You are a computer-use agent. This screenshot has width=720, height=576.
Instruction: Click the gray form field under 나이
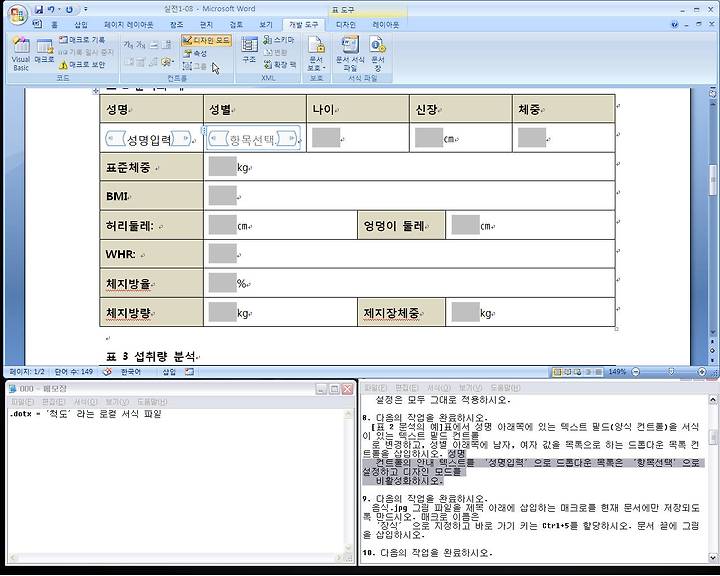326,137
